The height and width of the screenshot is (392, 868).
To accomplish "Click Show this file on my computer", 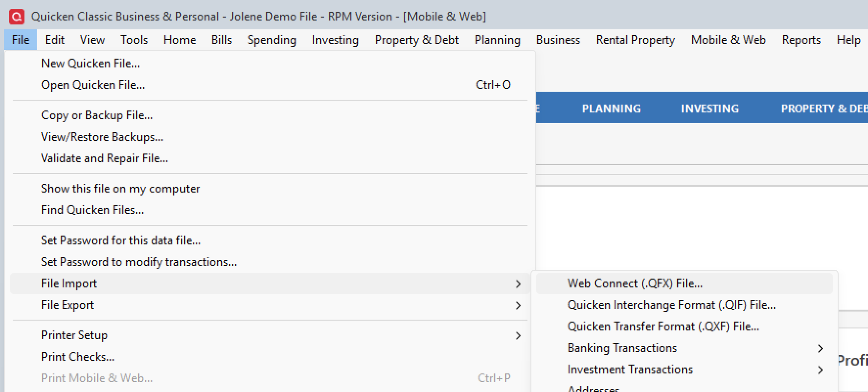I will (270, 189).
